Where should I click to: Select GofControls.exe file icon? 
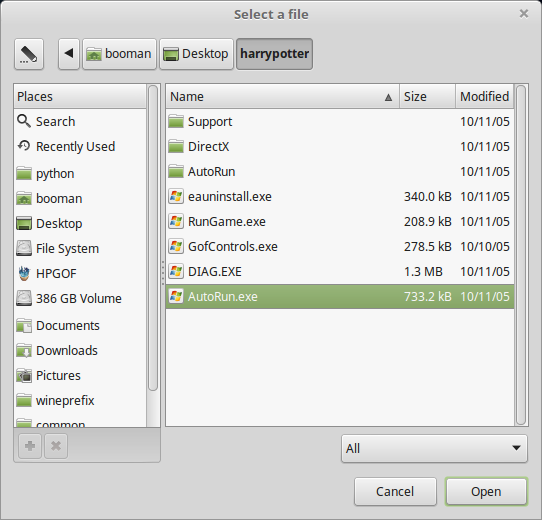(x=176, y=247)
